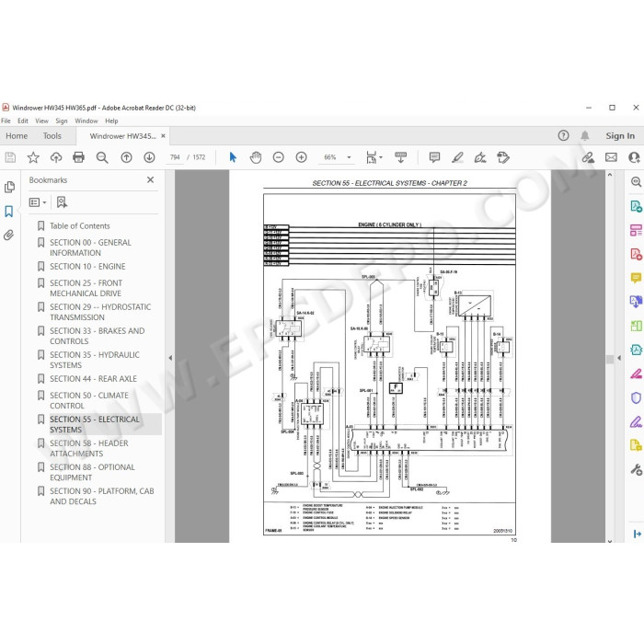Viewport: 644px width, 644px height.
Task: Collapse the right tools pane arrow
Action: coord(619,358)
